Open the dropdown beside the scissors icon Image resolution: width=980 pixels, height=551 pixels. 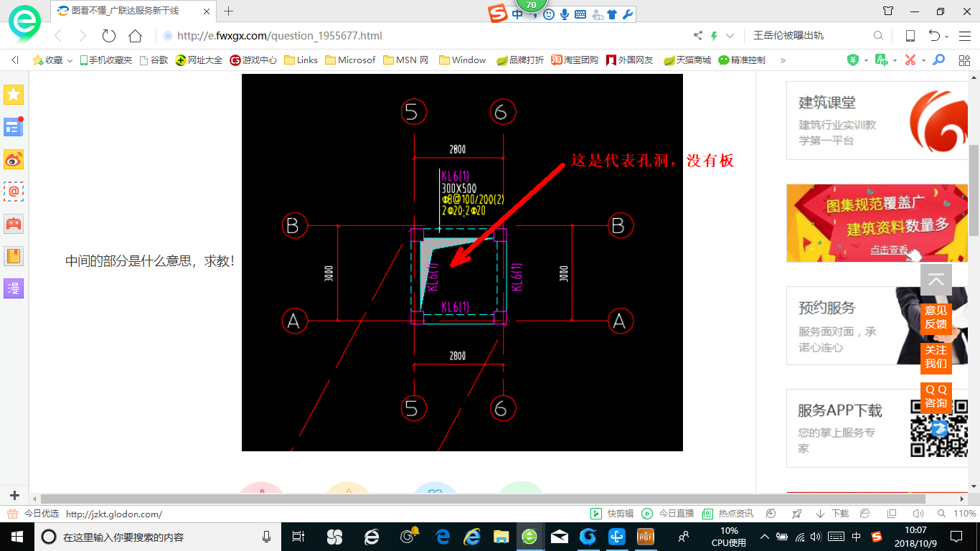tap(923, 61)
